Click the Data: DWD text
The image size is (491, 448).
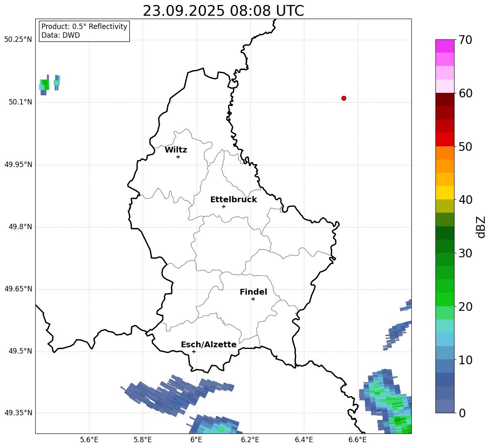61,35
